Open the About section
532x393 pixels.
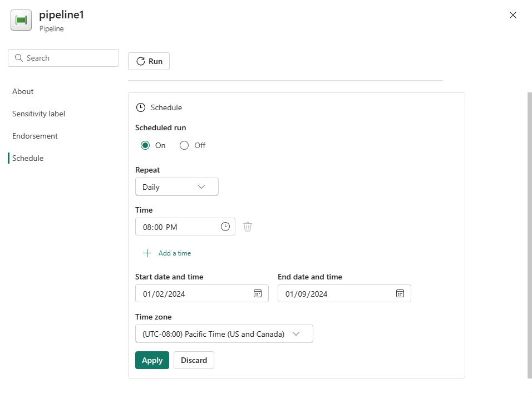pos(23,91)
